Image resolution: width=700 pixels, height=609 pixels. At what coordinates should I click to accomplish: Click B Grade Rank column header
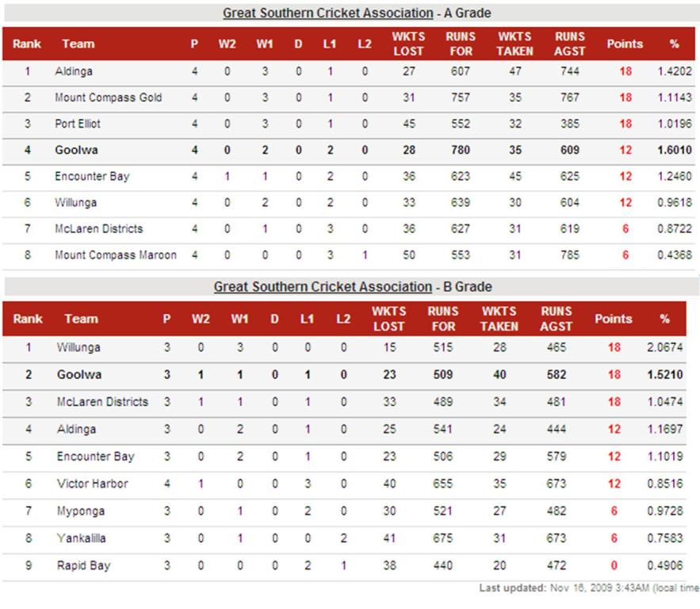(28, 319)
